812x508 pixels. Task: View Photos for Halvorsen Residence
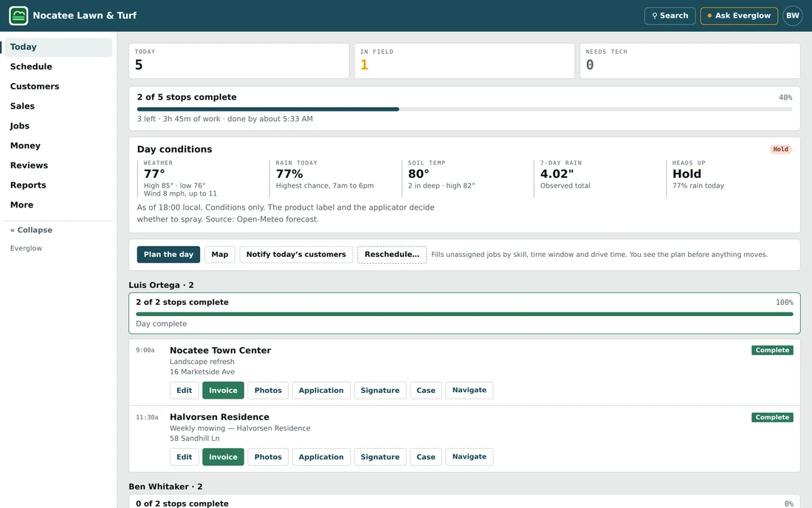[268, 457]
